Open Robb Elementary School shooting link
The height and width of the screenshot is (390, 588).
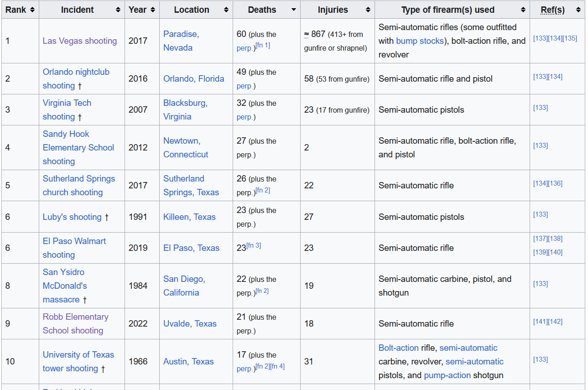[76, 323]
